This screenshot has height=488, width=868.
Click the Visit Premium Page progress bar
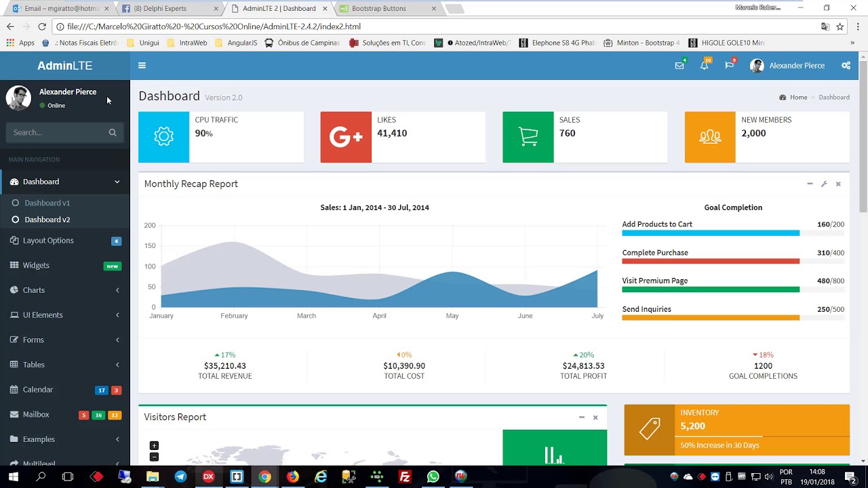click(x=733, y=289)
